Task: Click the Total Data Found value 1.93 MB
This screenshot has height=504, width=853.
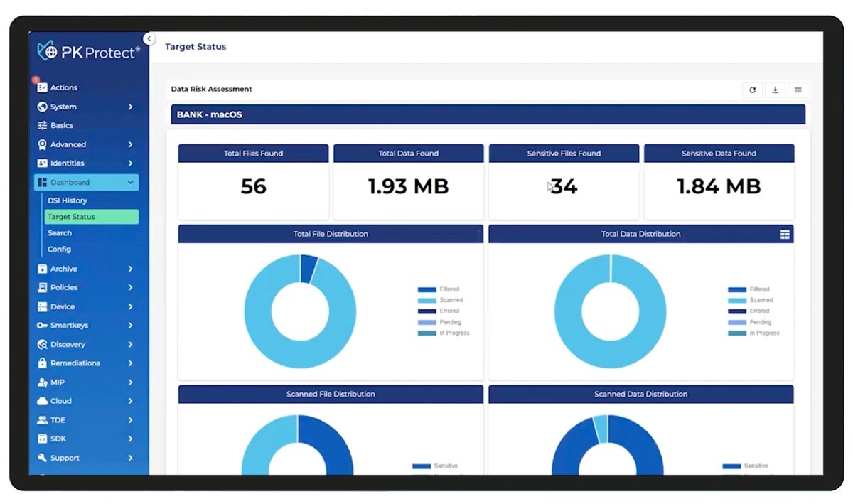Action: pyautogui.click(x=409, y=187)
